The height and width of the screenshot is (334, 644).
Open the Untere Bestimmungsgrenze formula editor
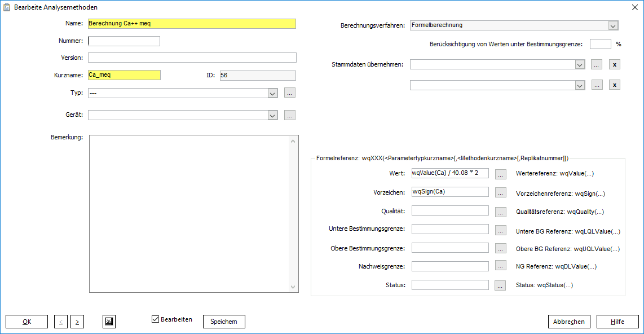(x=500, y=229)
